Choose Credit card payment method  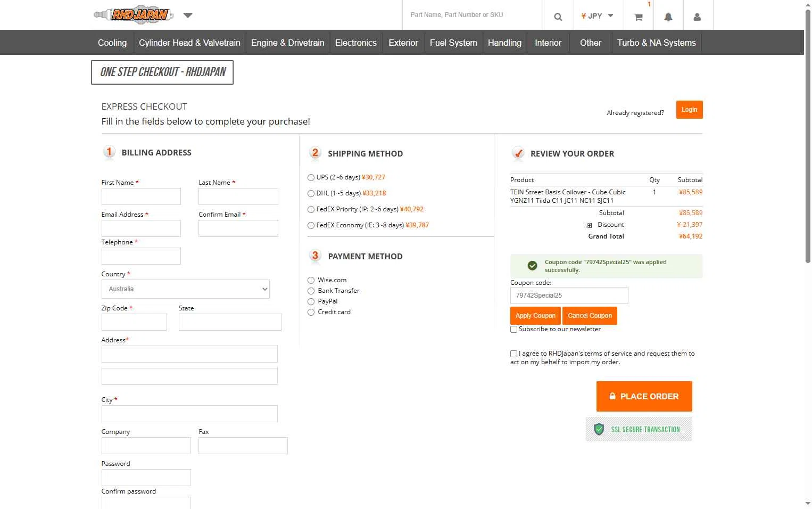pyautogui.click(x=311, y=312)
